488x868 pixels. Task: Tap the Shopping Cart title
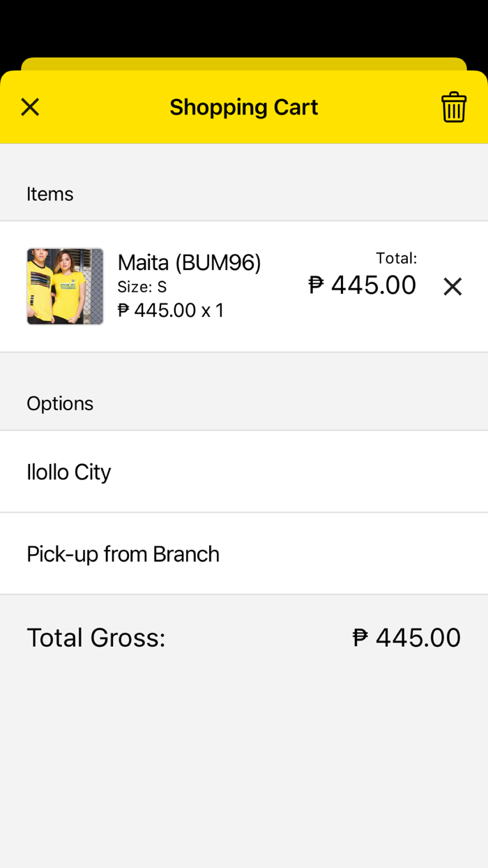click(244, 107)
